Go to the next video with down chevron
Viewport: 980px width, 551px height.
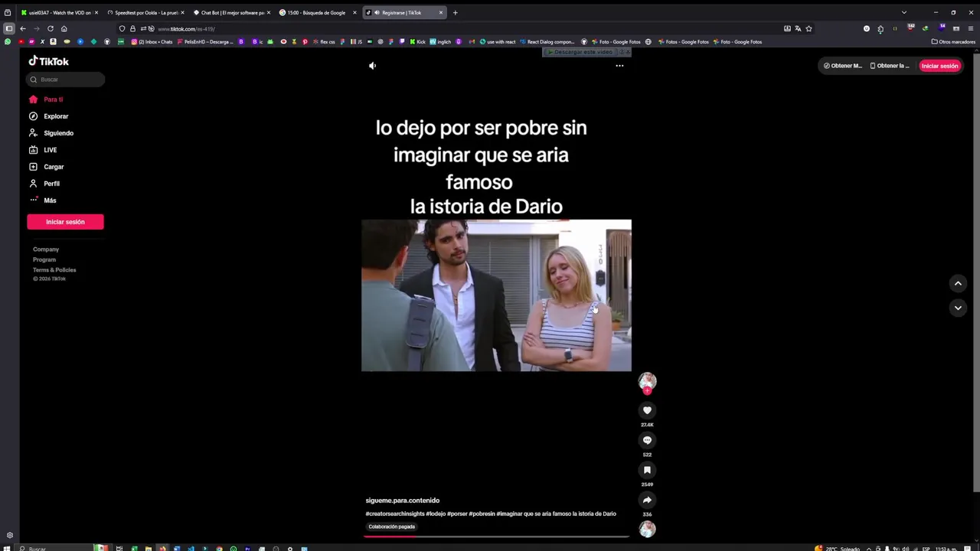pyautogui.click(x=958, y=308)
